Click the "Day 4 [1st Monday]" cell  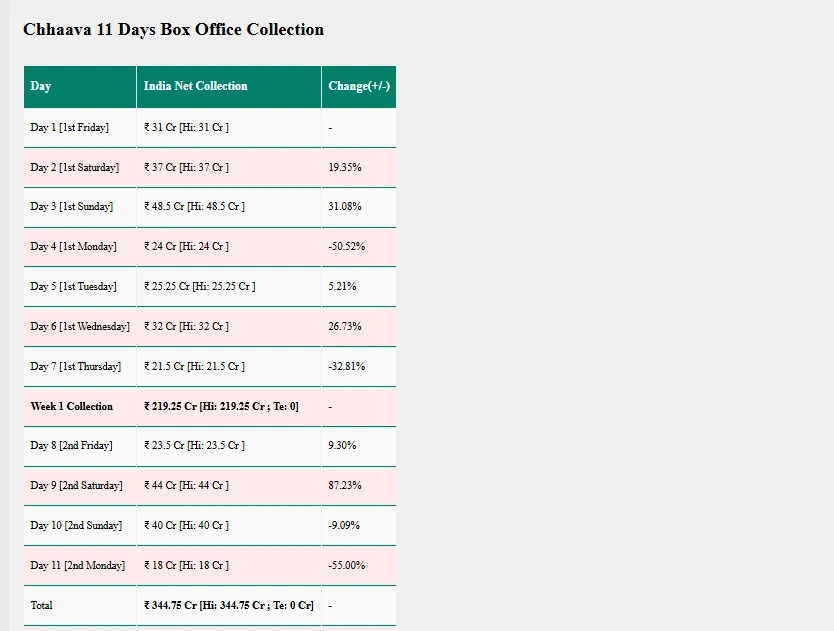73,246
